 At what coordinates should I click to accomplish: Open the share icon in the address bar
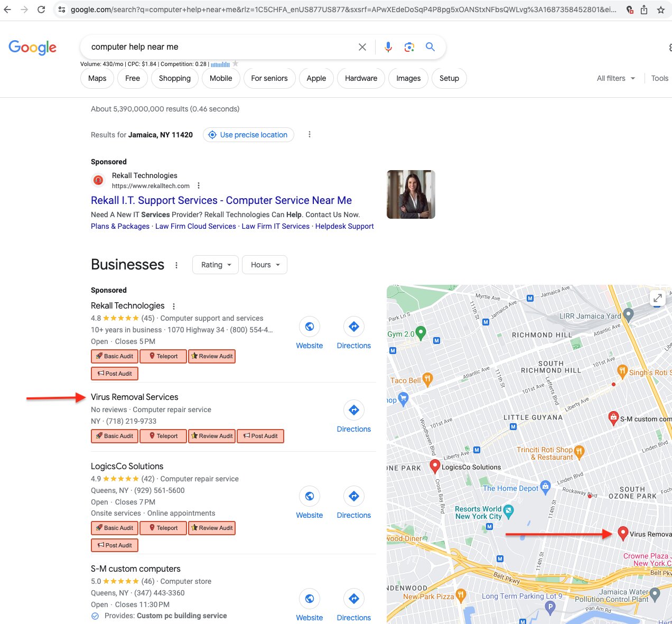click(644, 10)
